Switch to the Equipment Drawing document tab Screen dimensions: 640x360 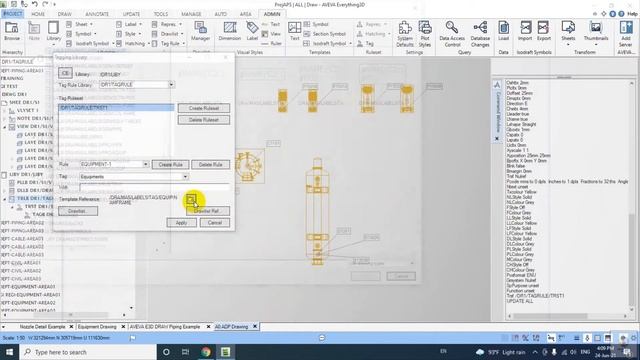coord(97,327)
